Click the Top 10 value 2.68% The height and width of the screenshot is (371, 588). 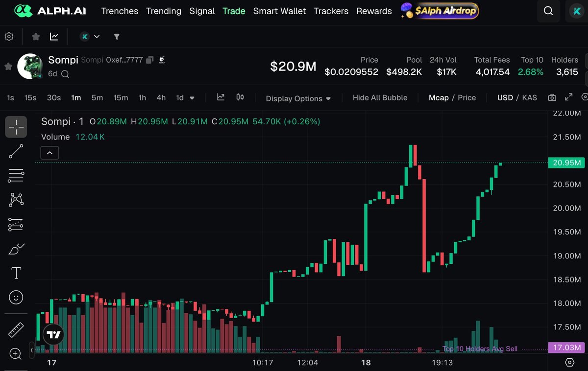point(531,72)
